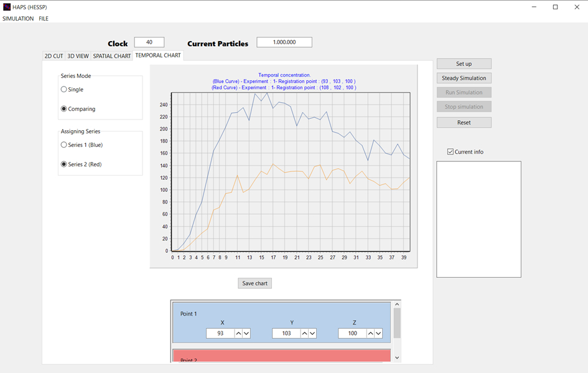Image resolution: width=588 pixels, height=373 pixels.
Task: Switch to the SPATIAL CHART tab
Action: (x=112, y=56)
